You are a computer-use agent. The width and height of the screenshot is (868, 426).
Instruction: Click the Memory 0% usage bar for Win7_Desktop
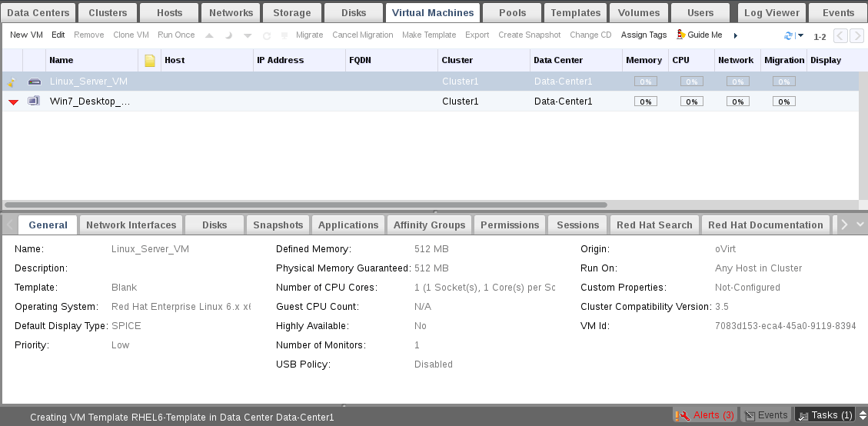pyautogui.click(x=645, y=102)
